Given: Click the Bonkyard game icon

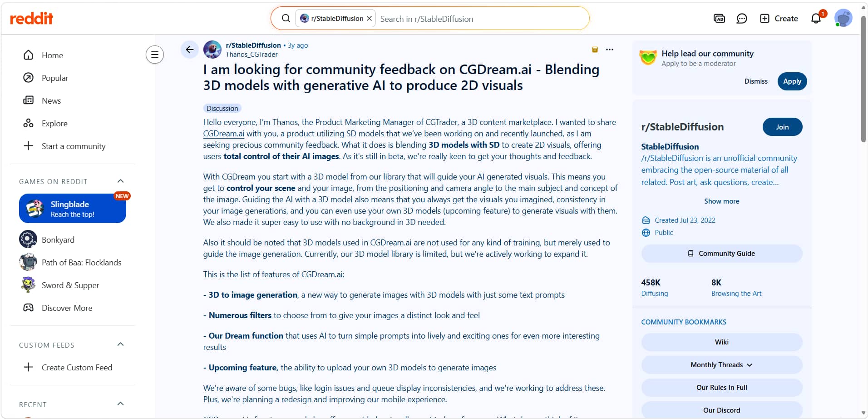Looking at the screenshot, I should [28, 239].
